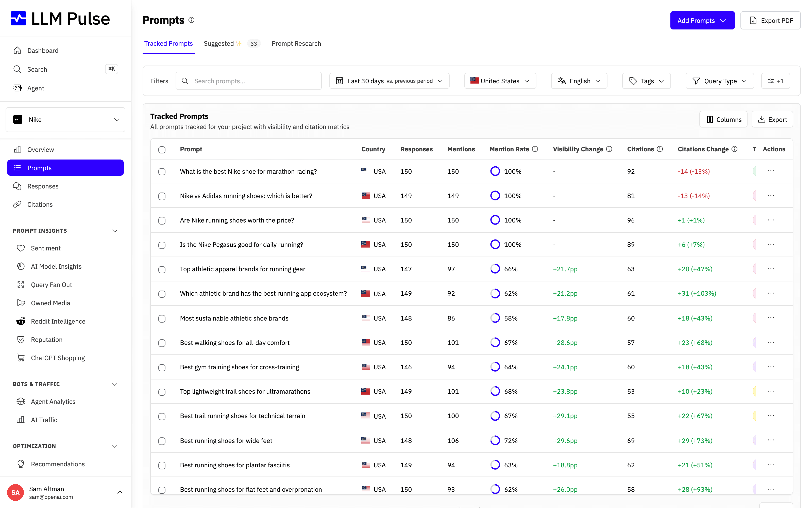Click the ChatGPT Shopping cart icon
The height and width of the screenshot is (508, 812).
tap(21, 358)
